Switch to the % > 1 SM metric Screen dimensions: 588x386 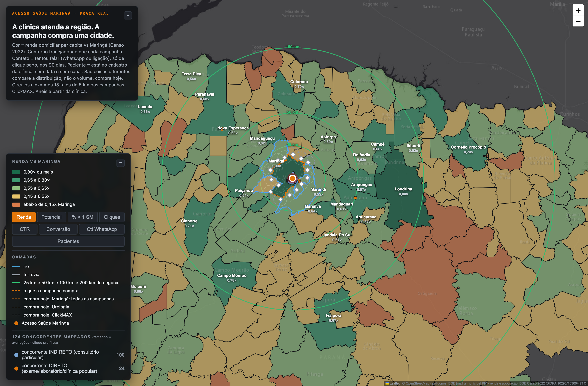[83, 217]
